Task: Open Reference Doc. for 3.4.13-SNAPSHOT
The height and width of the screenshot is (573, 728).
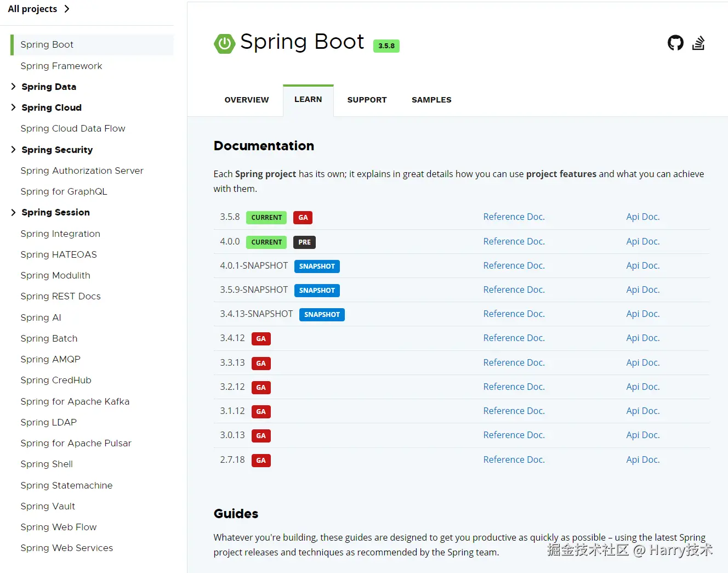Action: [514, 314]
